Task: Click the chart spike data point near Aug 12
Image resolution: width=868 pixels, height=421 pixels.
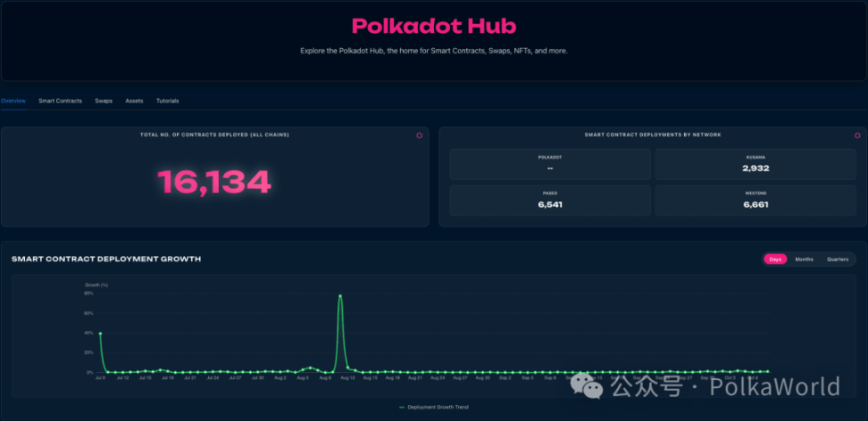Action: [340, 295]
